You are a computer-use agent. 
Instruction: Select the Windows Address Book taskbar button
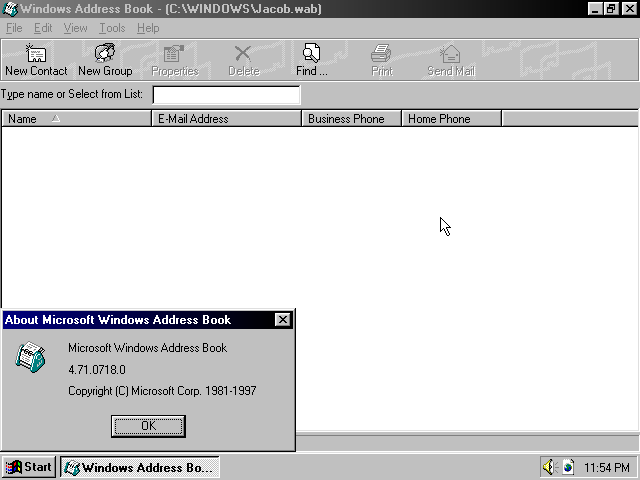(140, 467)
